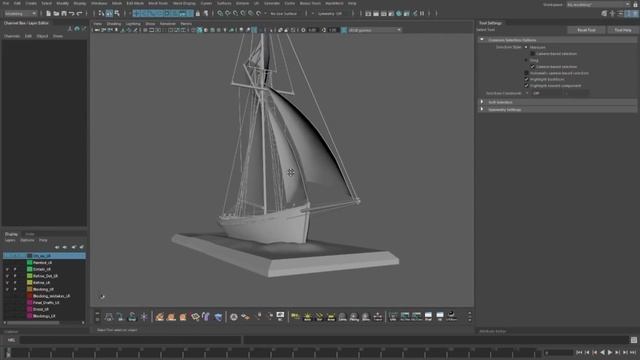This screenshot has width=640, height=360.
Task: Click go to end of playback range
Action: (x=633, y=352)
